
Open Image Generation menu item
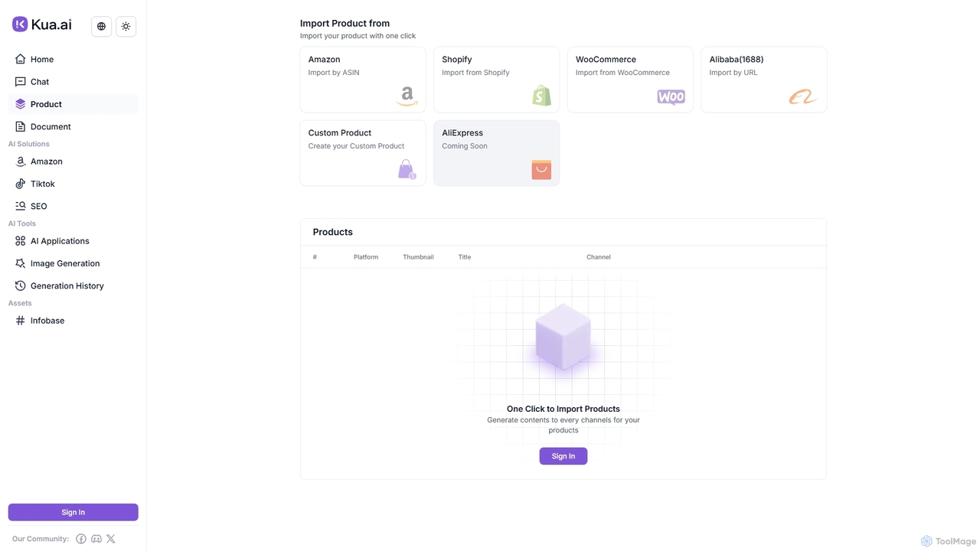[73, 263]
